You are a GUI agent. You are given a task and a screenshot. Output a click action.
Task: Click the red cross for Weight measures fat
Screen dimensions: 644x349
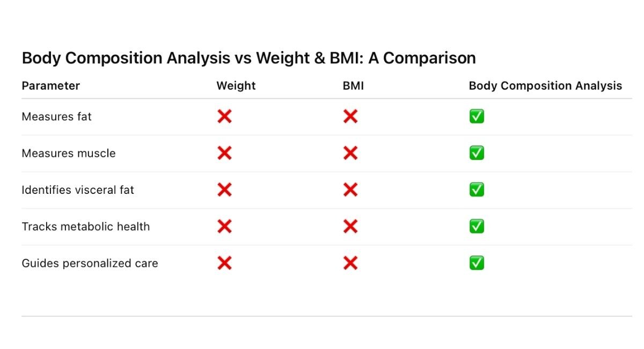224,117
